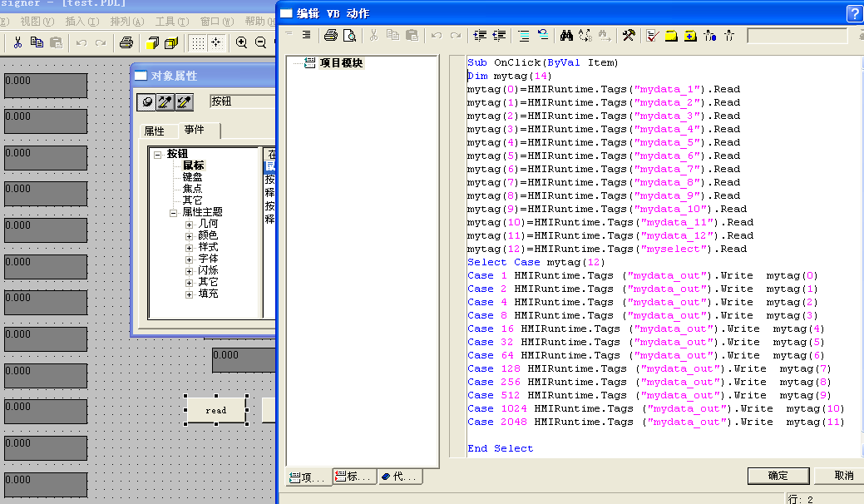This screenshot has width=864, height=504.
Task: Click the last figure icon in VB toolbar
Action: (729, 36)
